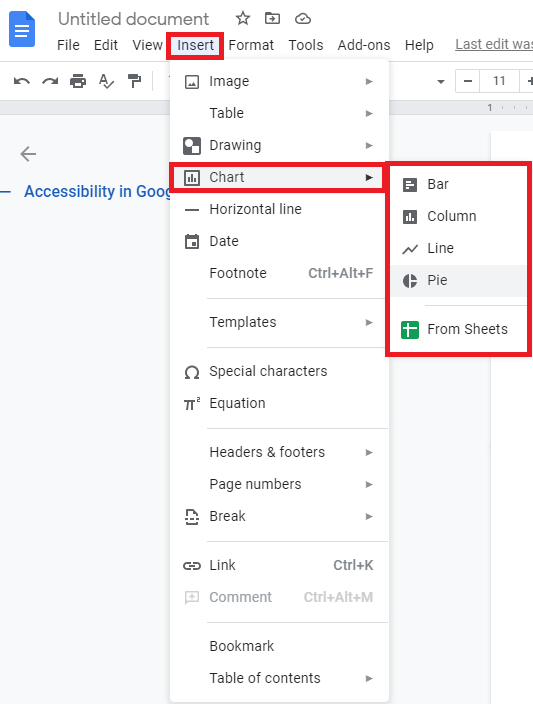
Task: Select Special characters text entry
Action: [x=268, y=371]
